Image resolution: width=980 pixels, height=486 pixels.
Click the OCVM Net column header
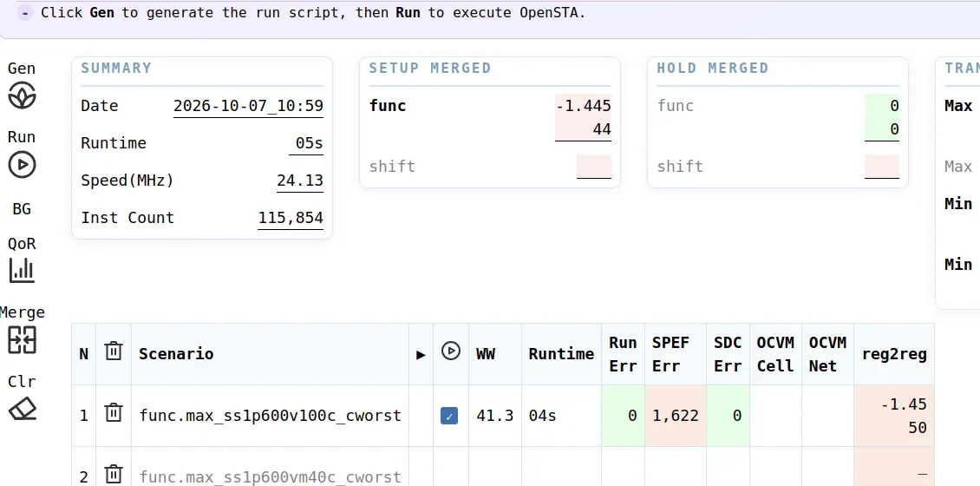827,354
